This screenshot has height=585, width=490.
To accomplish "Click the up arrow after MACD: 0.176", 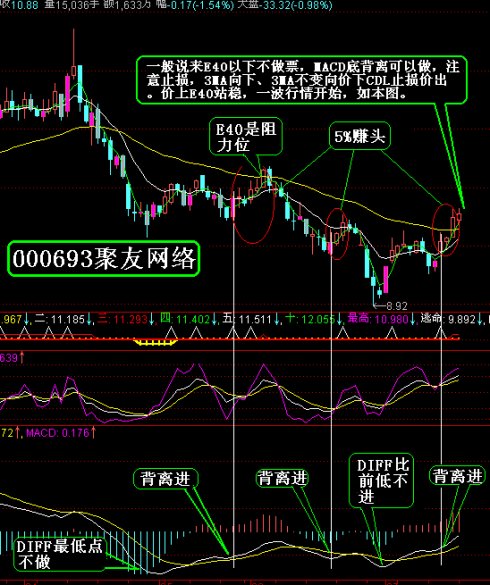I will click(x=93, y=433).
